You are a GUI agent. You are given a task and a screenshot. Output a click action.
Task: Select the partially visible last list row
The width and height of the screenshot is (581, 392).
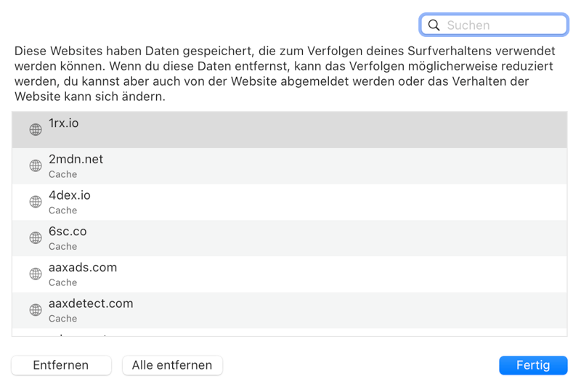pos(290,332)
